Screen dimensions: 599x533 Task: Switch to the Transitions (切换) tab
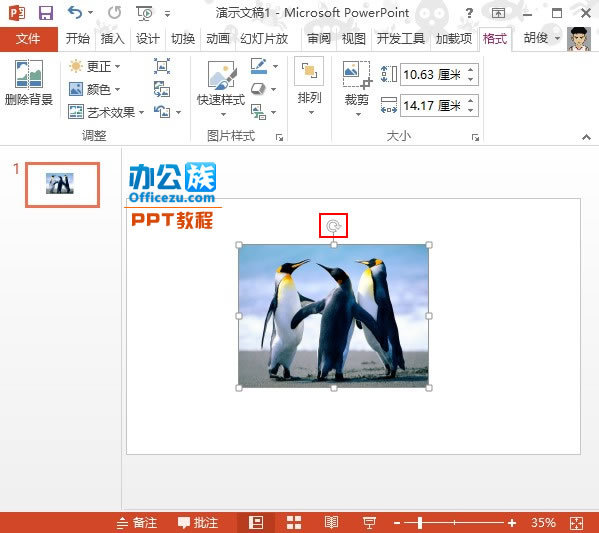[183, 39]
